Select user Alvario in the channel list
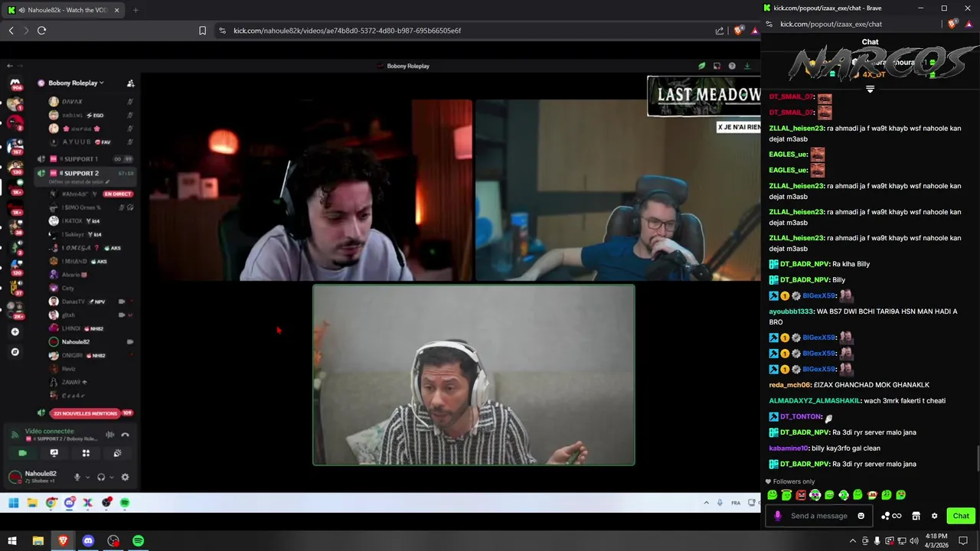The width and height of the screenshot is (980, 551). 70,275
